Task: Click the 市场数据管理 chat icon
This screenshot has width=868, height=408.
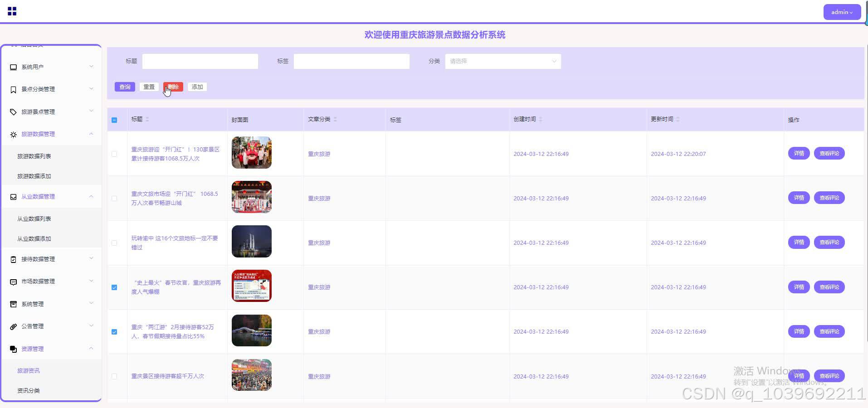Action: 13,282
